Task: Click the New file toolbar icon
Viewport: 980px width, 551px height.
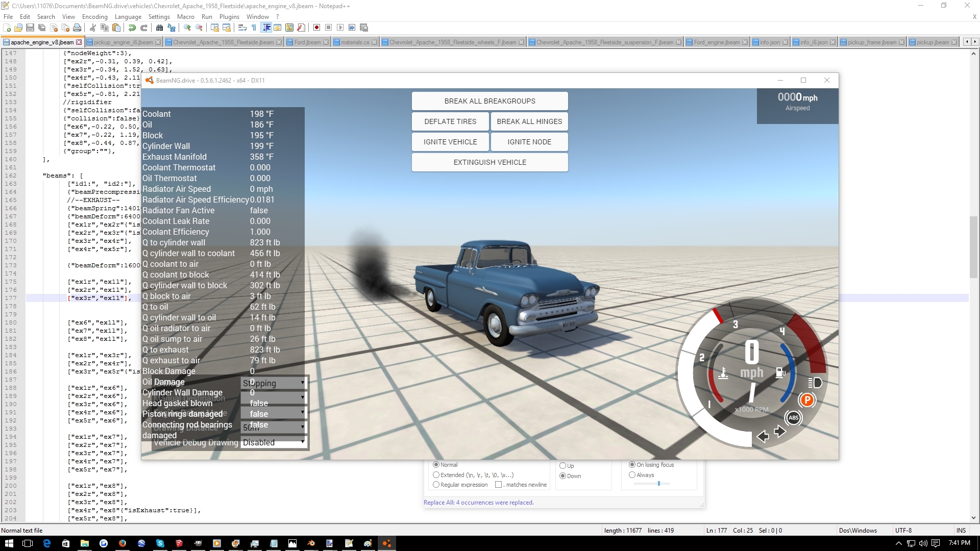Action: pyautogui.click(x=7, y=28)
